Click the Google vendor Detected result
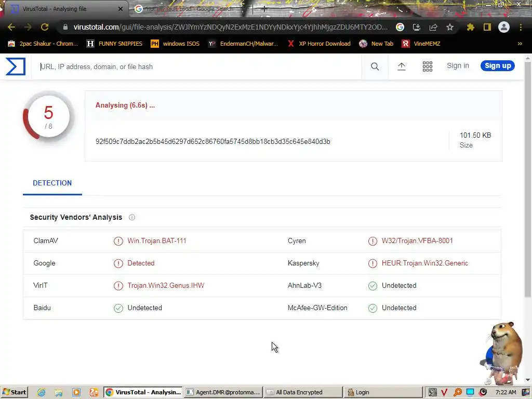 [x=141, y=263]
